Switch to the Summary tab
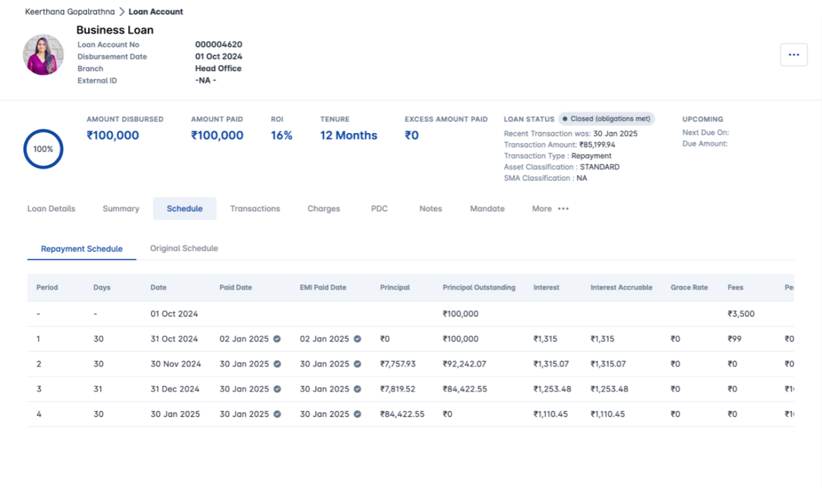Screen dimensions: 822x504 120,208
